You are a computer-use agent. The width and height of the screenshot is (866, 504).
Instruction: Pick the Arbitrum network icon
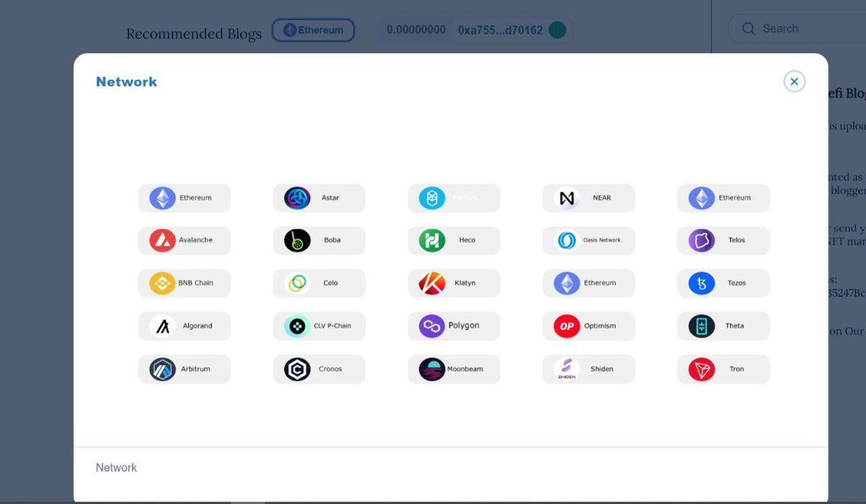162,369
